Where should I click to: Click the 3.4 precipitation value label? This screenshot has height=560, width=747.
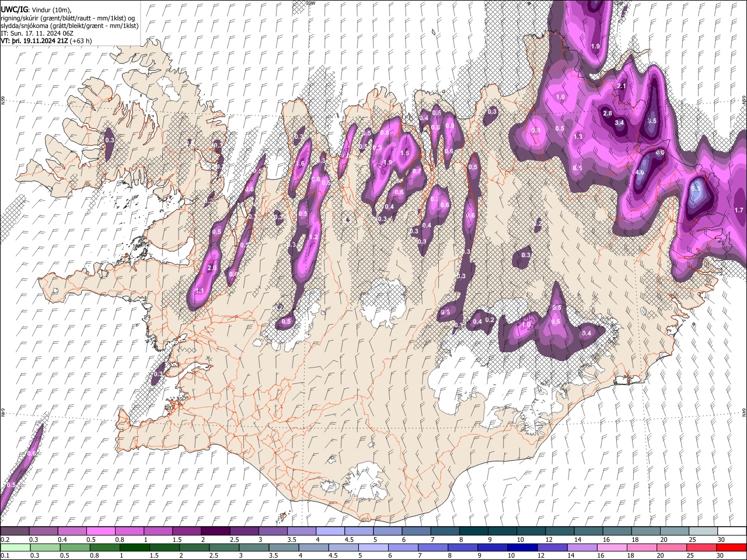click(x=620, y=123)
